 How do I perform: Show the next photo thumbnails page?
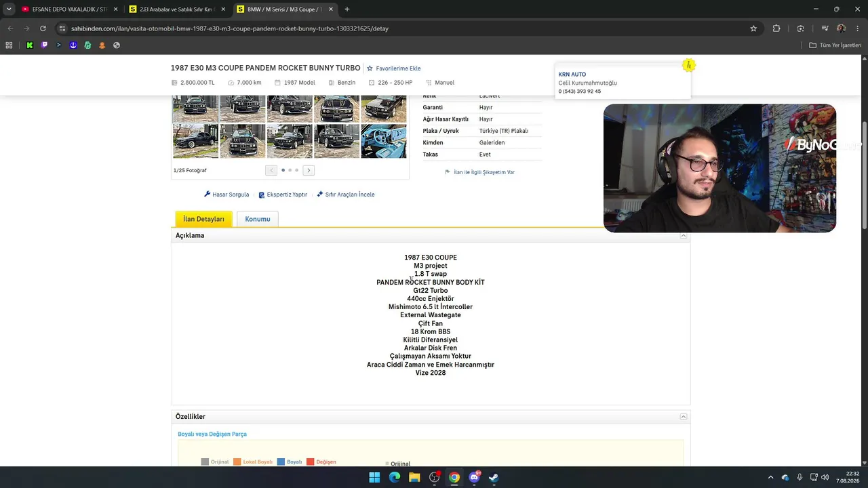click(x=309, y=170)
